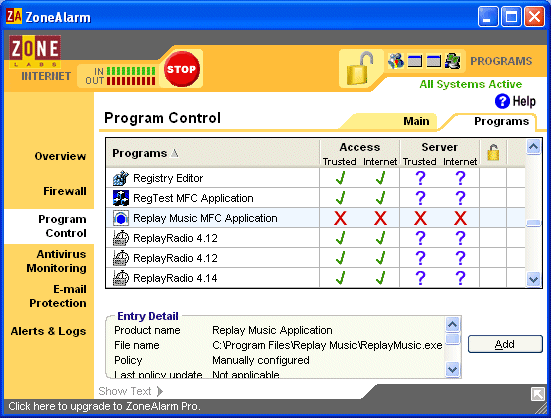Click the Help text link
551x418 pixels.
524,102
